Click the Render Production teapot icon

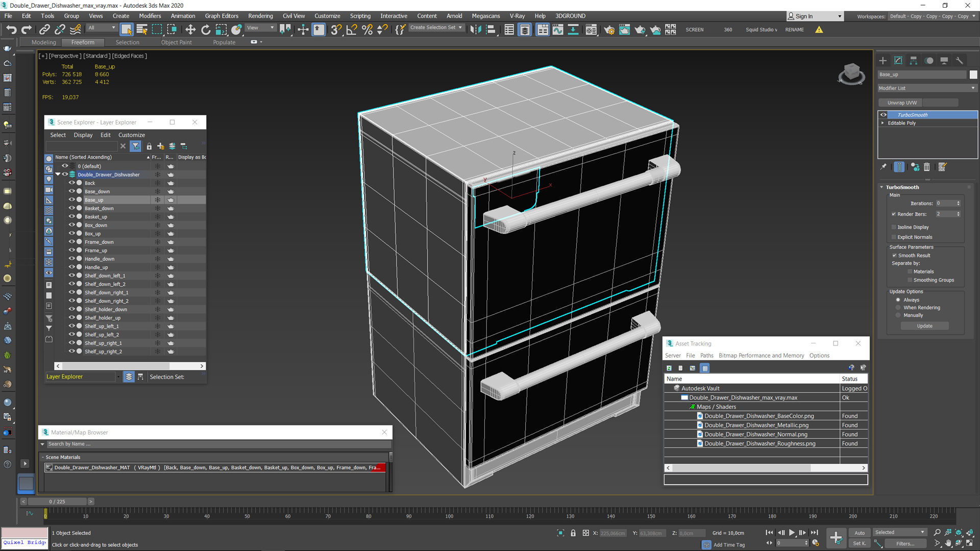(640, 30)
